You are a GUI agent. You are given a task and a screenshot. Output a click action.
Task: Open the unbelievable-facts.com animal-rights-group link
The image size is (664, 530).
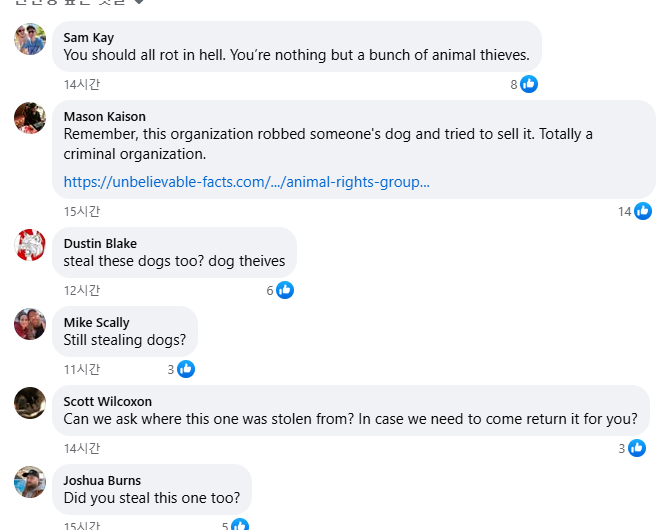pos(246,182)
